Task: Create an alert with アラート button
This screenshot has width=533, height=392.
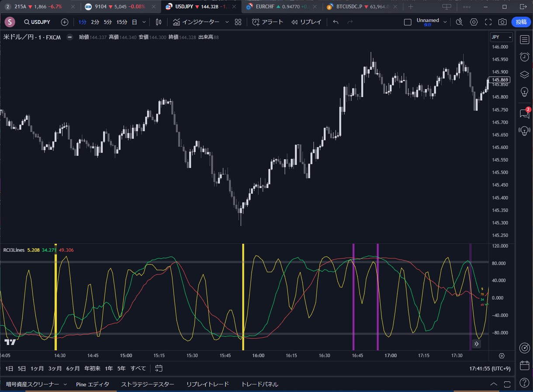Action: (268, 22)
